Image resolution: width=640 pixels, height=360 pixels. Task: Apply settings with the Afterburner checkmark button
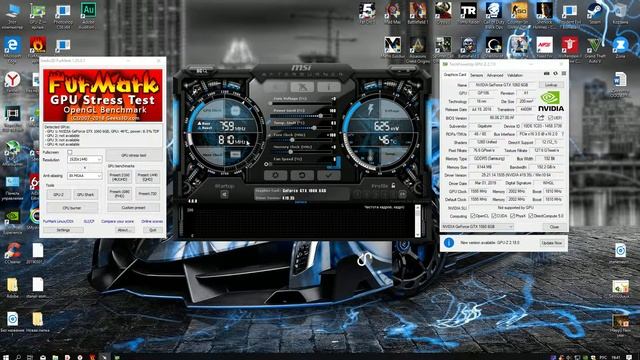(329, 176)
